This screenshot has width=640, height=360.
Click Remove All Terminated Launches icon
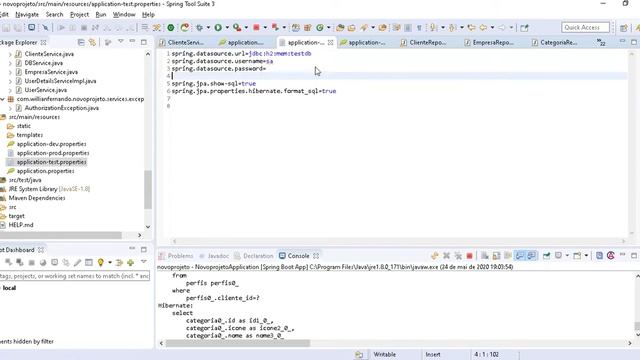tap(458, 256)
